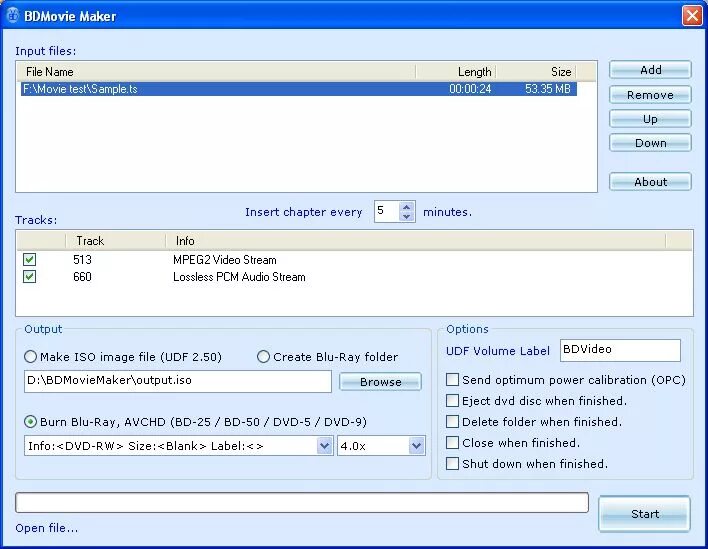Click the BDMovie Maker title bar icon
This screenshot has width=708, height=549.
point(13,15)
